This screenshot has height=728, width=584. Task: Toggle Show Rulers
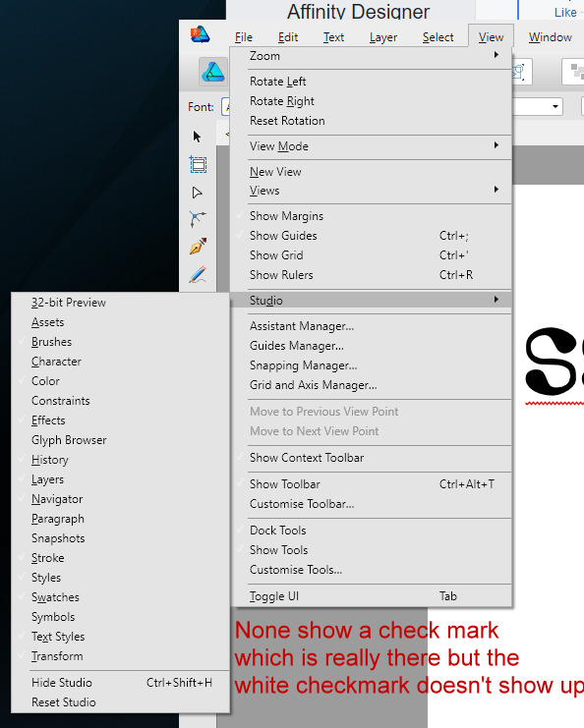pos(372,275)
